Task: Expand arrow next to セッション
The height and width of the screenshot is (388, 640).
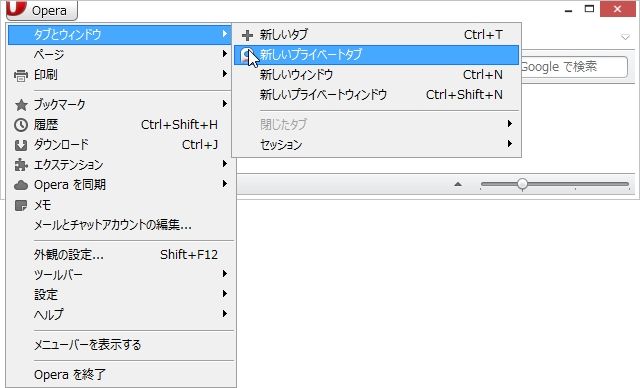Action: [509, 143]
